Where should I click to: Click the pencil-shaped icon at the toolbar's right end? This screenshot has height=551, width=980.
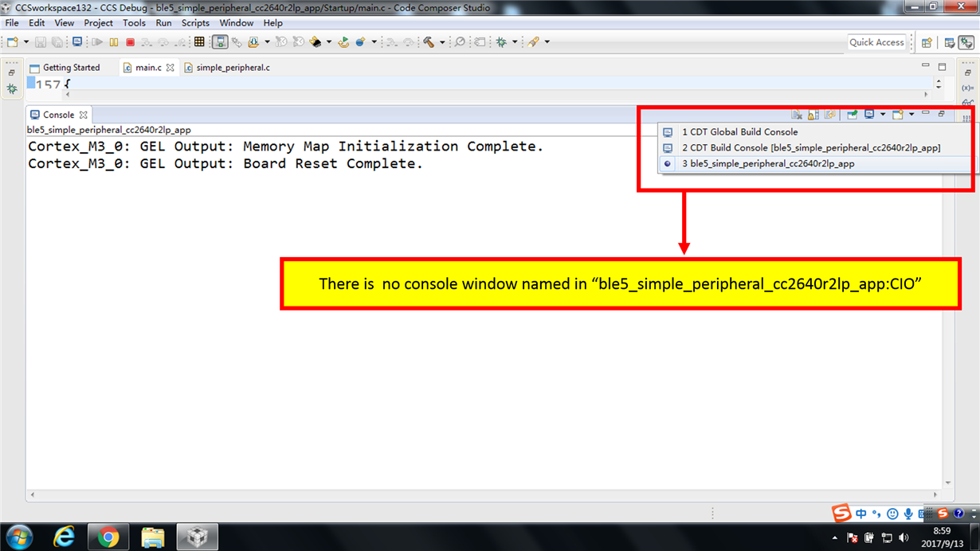click(533, 42)
